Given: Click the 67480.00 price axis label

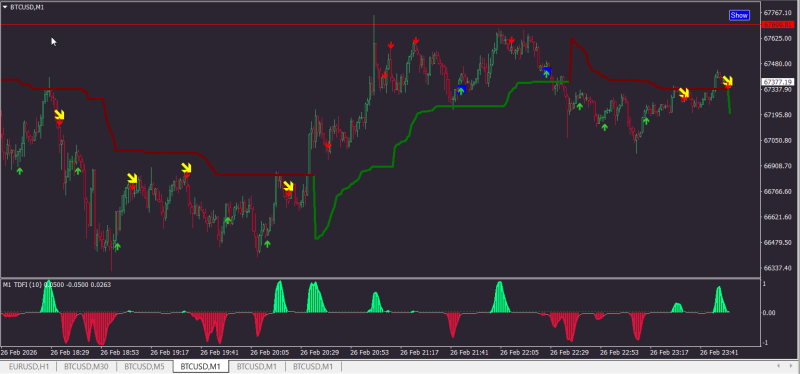Looking at the screenshot, I should click(778, 64).
